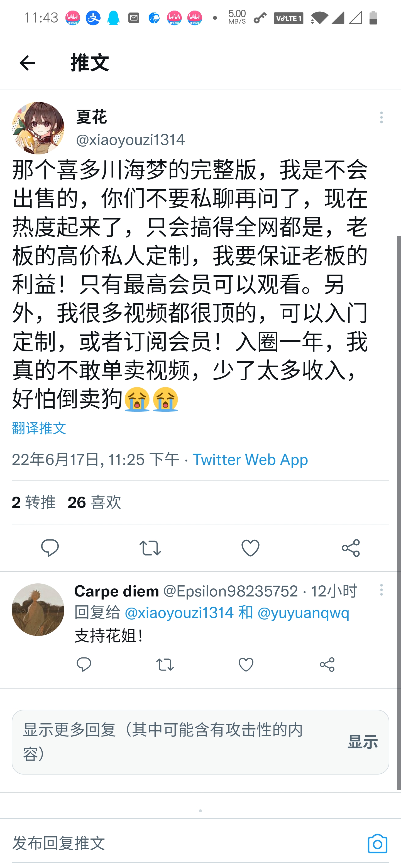Open the more options menu on 夏花's tweet
Viewport: 401px width, 868px height.
[x=382, y=118]
